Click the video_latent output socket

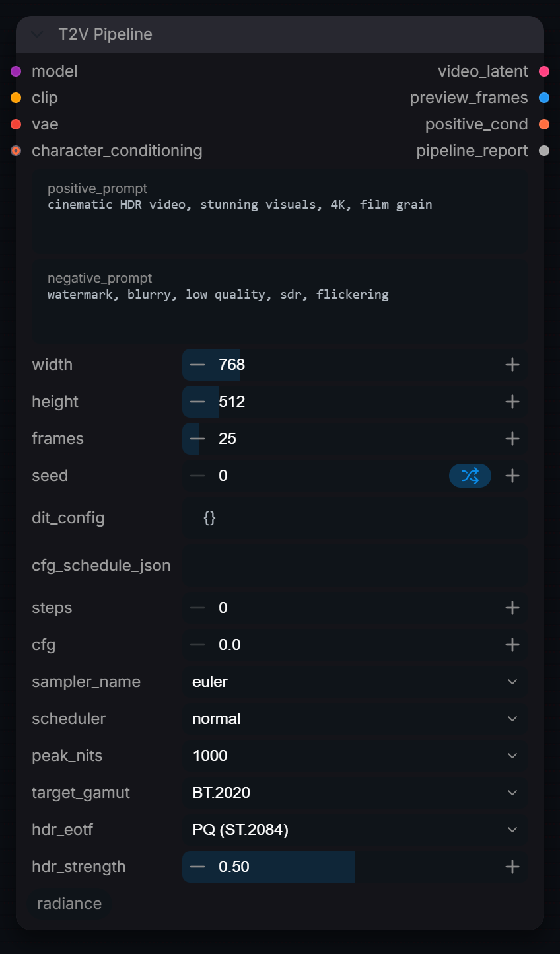(544, 71)
